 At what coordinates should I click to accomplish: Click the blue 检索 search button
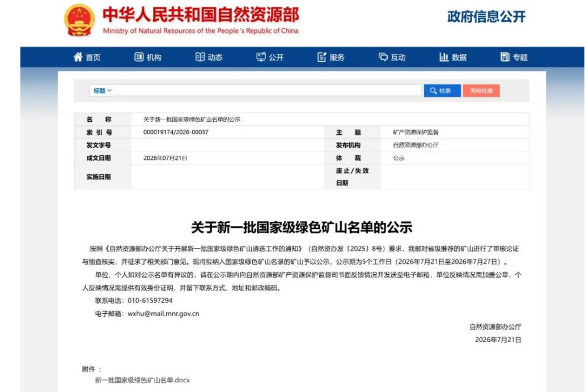click(442, 91)
